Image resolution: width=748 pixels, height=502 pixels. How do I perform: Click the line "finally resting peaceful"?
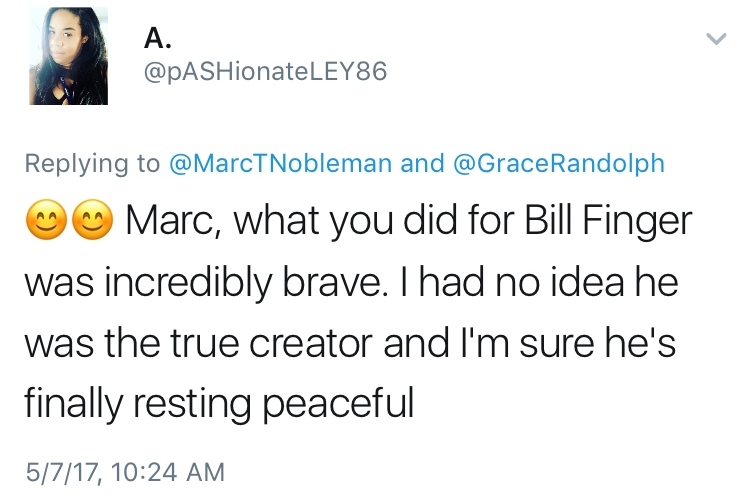(x=216, y=402)
